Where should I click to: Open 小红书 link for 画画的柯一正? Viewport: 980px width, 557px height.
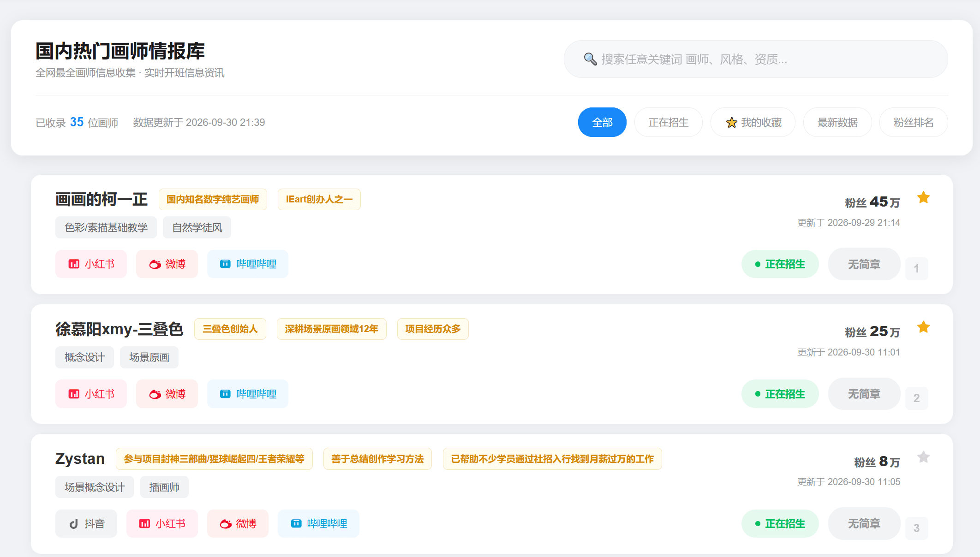tap(91, 264)
